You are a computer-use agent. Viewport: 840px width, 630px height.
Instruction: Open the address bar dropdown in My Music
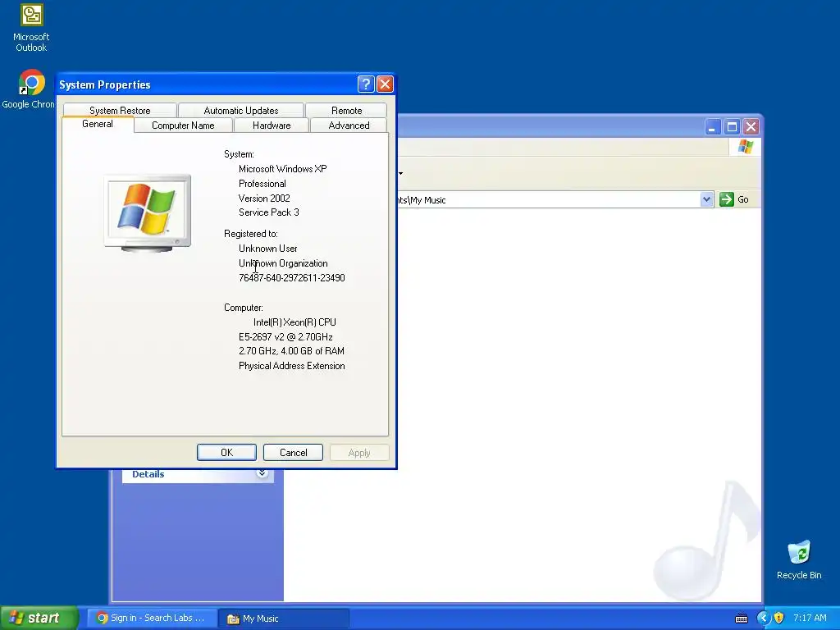coord(706,199)
